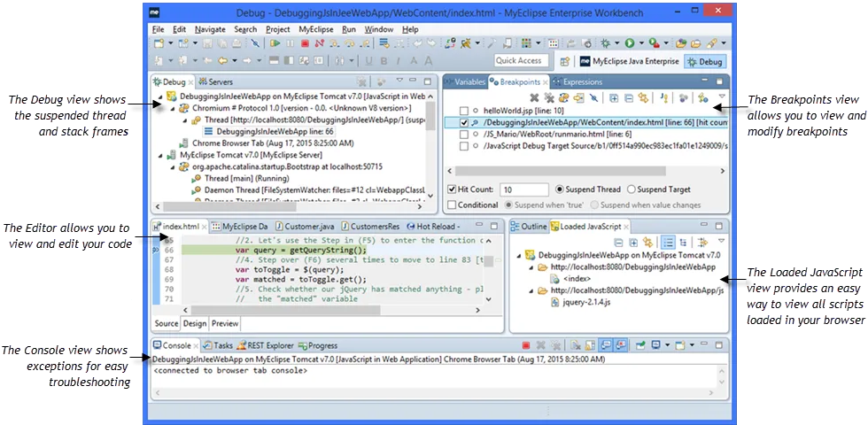
Task: Switch editor to the Preview tab
Action: (x=225, y=323)
